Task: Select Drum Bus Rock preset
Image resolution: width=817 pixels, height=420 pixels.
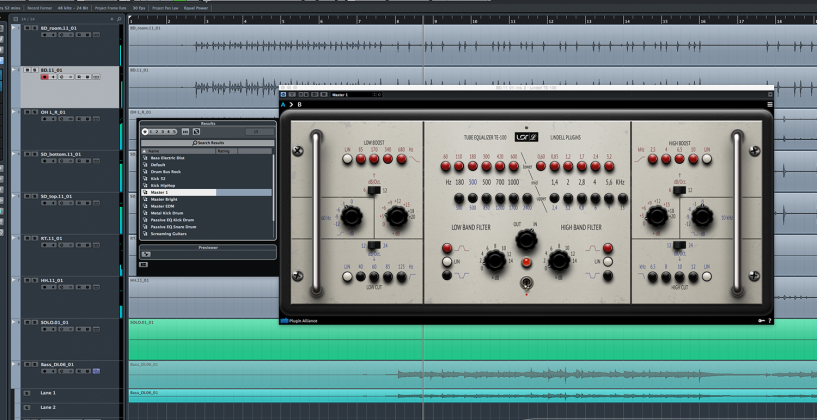Action: tap(166, 171)
